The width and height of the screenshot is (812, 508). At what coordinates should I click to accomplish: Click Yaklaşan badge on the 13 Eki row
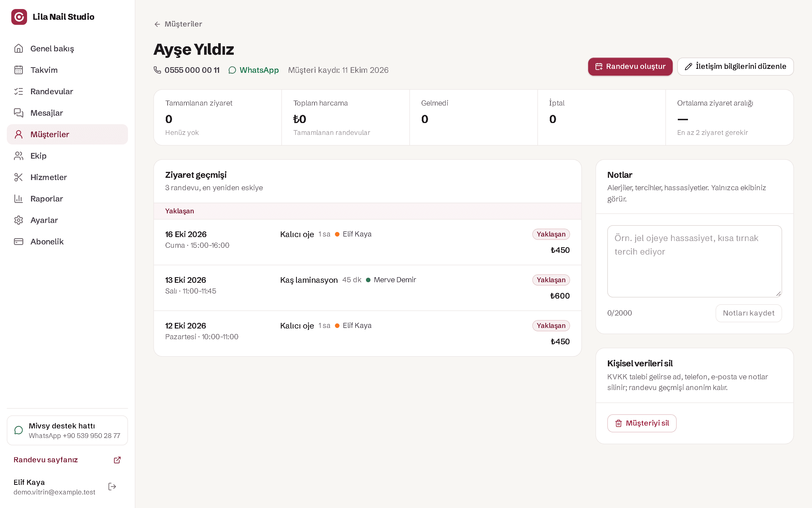coord(551,280)
